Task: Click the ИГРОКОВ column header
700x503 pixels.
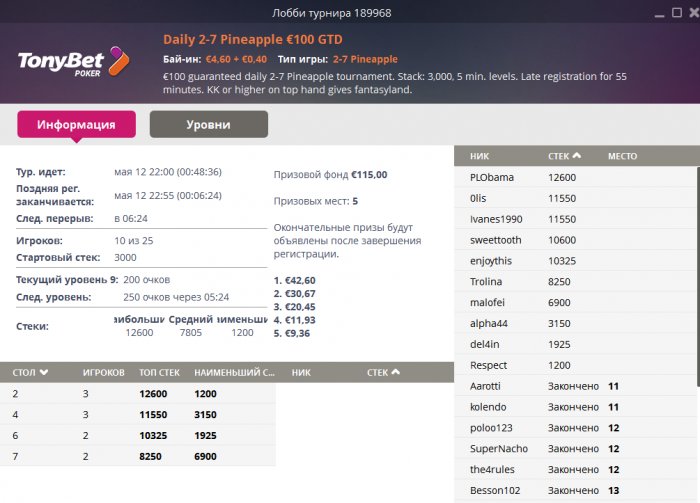Action: click(103, 372)
